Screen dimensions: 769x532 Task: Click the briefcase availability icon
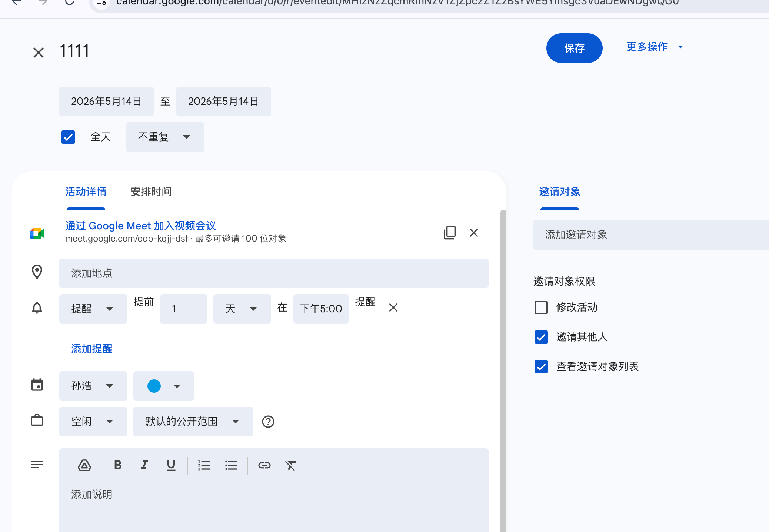pos(37,420)
